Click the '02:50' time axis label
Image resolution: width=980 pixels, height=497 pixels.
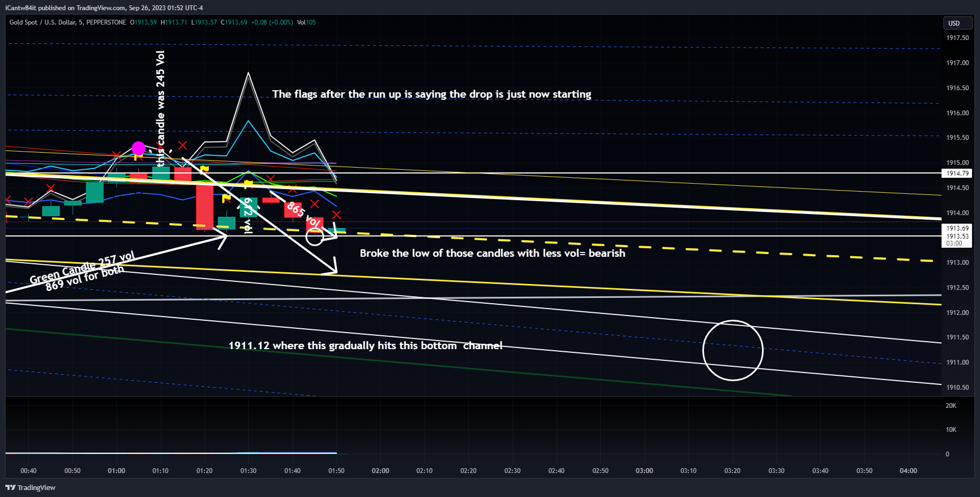[x=600, y=471]
